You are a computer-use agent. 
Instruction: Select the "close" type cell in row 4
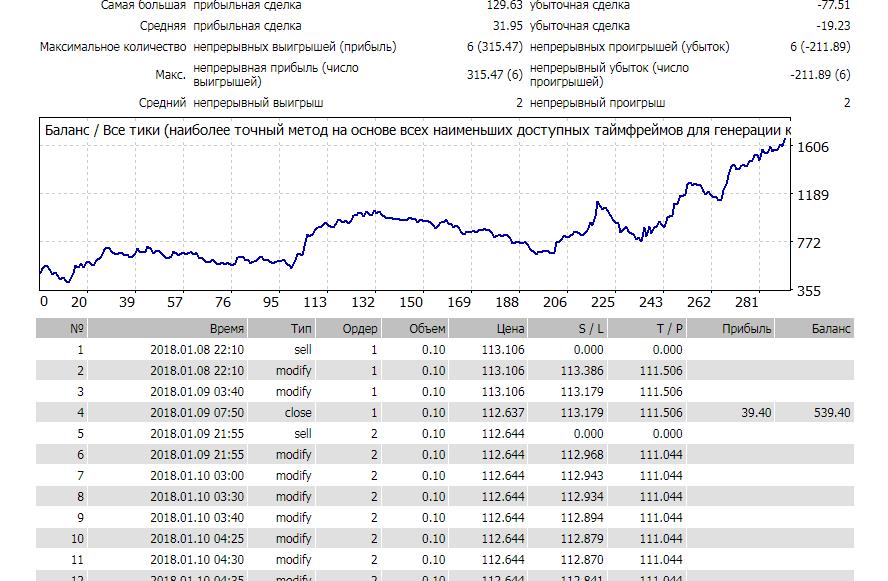pyautogui.click(x=298, y=412)
